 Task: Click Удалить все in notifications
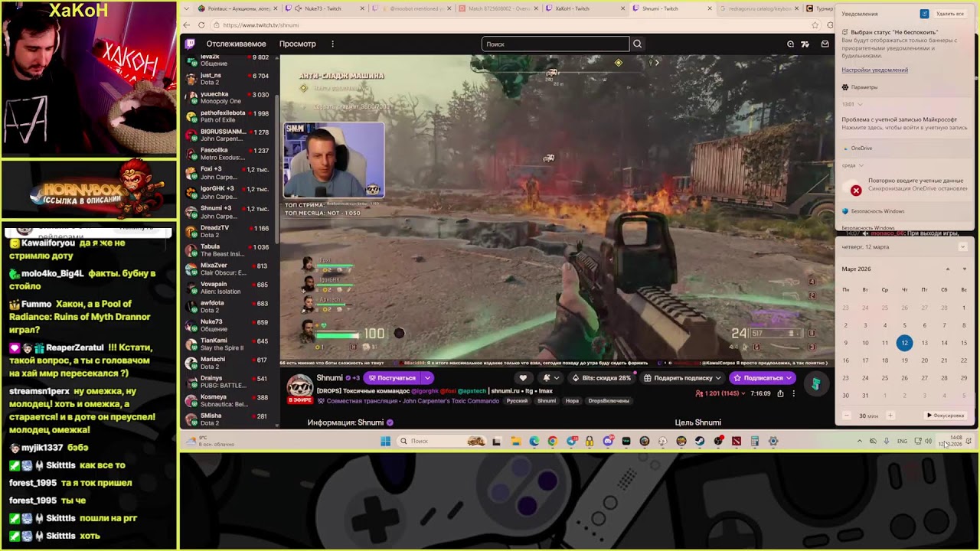click(950, 14)
